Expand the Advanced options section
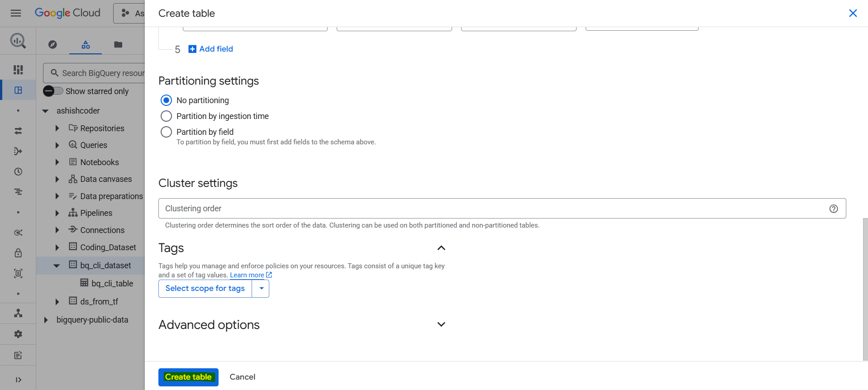 click(441, 324)
